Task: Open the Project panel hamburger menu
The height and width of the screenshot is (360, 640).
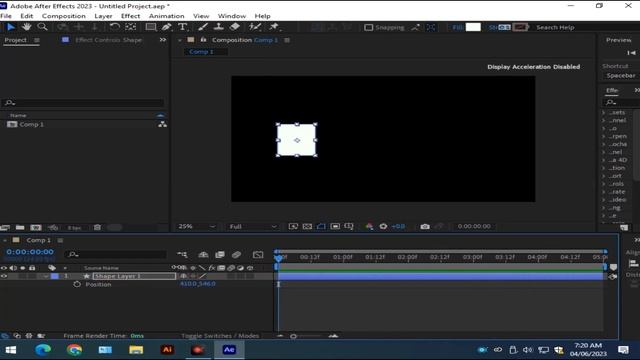Action: point(37,40)
